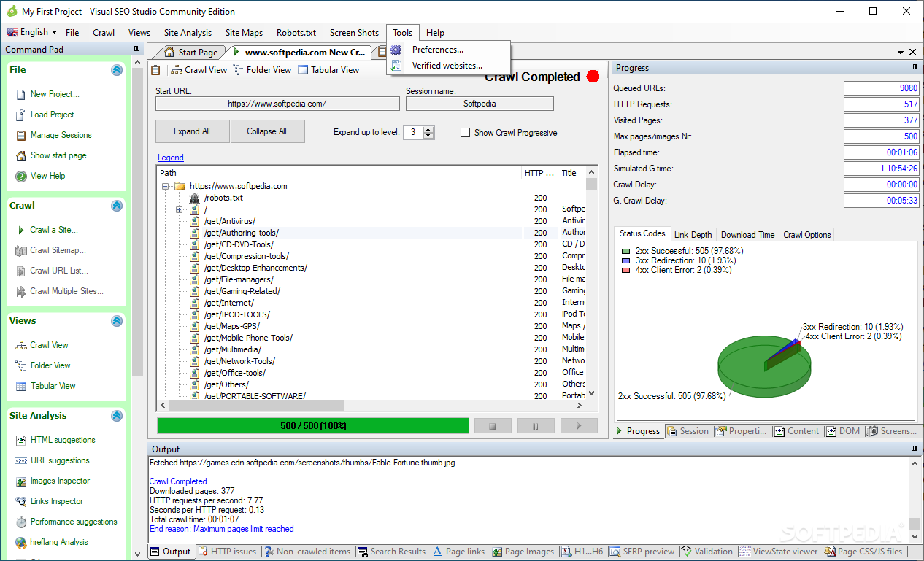Open the Validation tab

[x=707, y=552]
